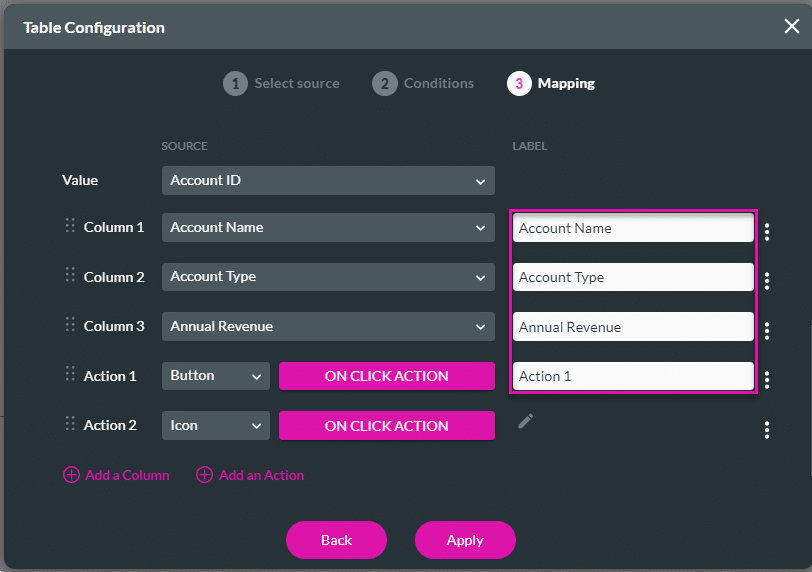
Task: Click ON CLICK ACTION for Action 2
Action: [x=387, y=426]
